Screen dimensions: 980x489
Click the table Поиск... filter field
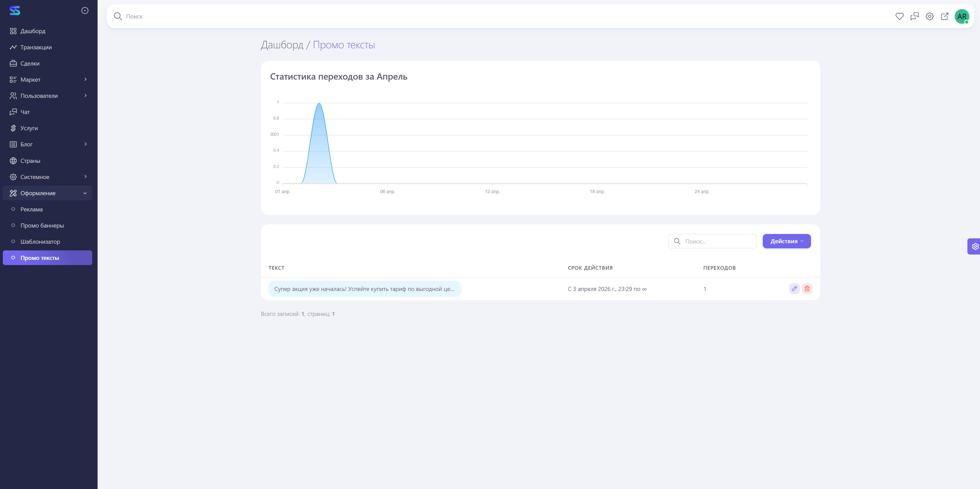717,241
